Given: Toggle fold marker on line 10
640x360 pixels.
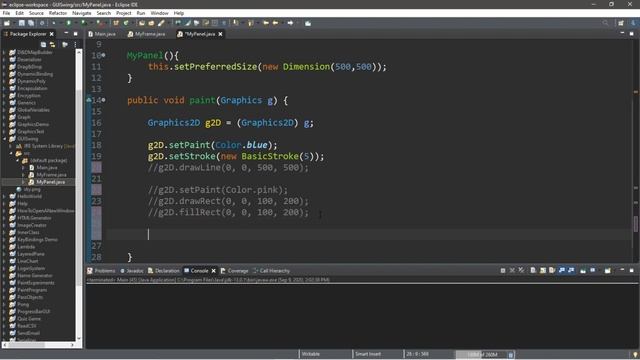Looking at the screenshot, I should [x=104, y=55].
